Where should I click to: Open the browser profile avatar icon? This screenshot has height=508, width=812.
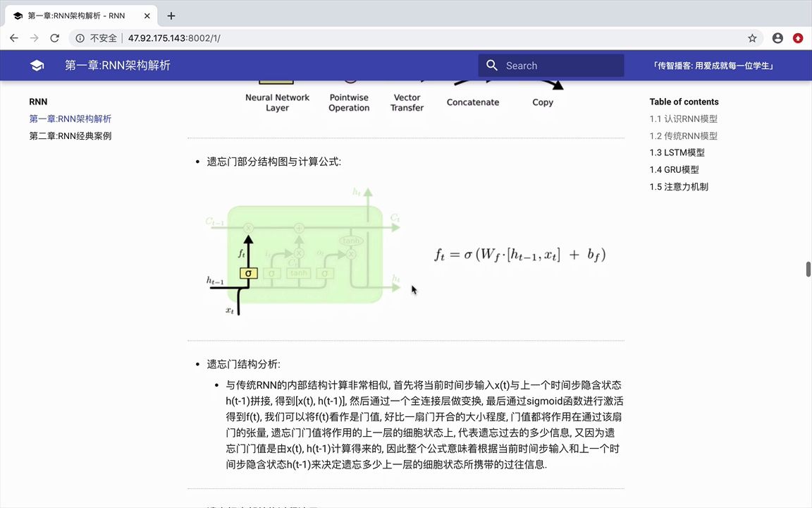(x=777, y=38)
